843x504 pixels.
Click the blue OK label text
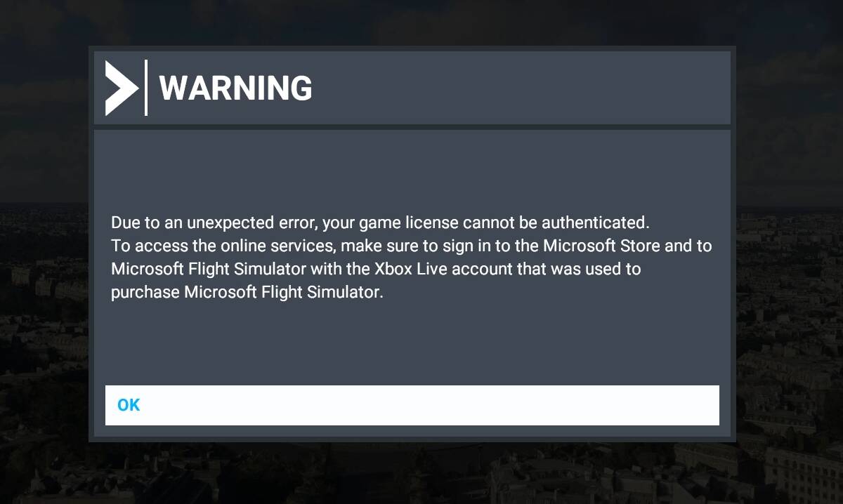tap(129, 405)
